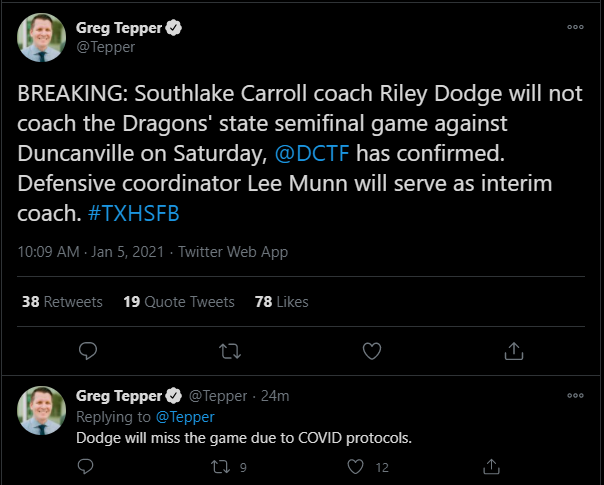
Task: Open more options on the reply tweet
Action: [x=575, y=396]
